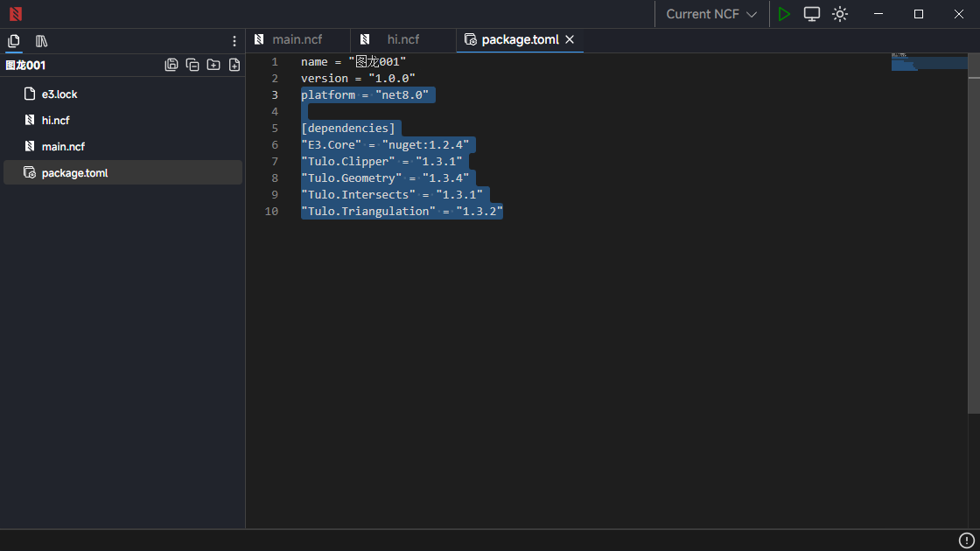Screen dimensions: 980x551
Task: Create a new file in project
Action: 234,65
